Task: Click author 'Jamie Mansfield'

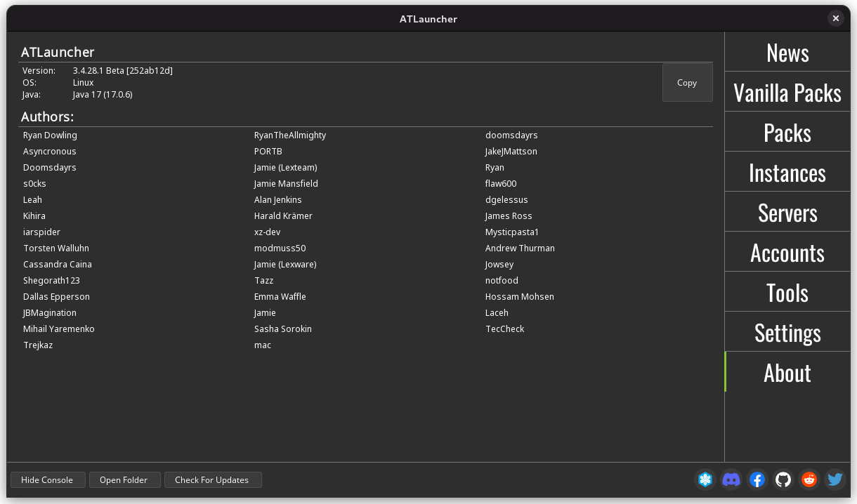Action: click(286, 184)
